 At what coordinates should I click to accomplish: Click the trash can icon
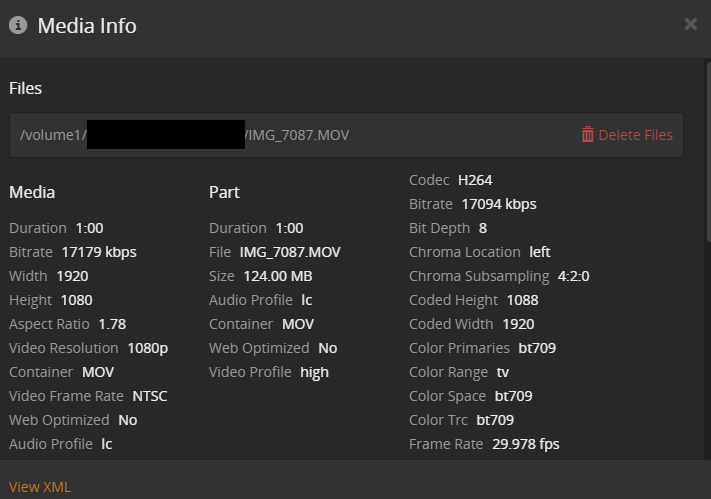click(x=587, y=134)
